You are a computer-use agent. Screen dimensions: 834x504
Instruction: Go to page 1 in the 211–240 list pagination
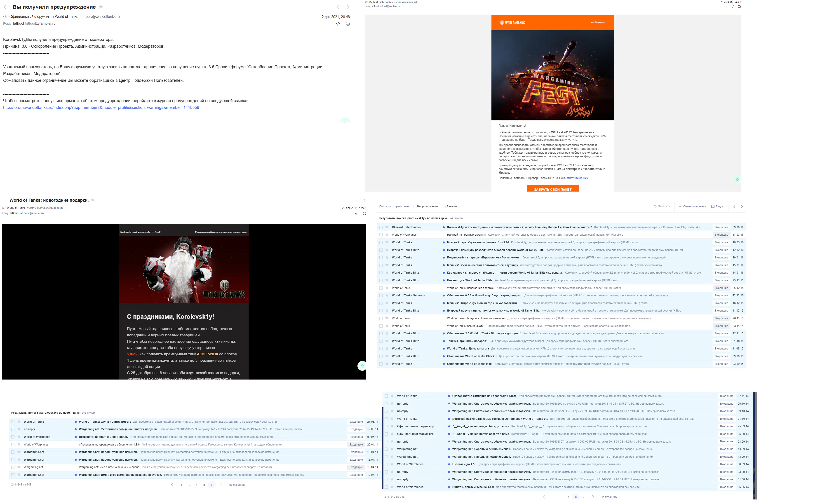coord(553,497)
